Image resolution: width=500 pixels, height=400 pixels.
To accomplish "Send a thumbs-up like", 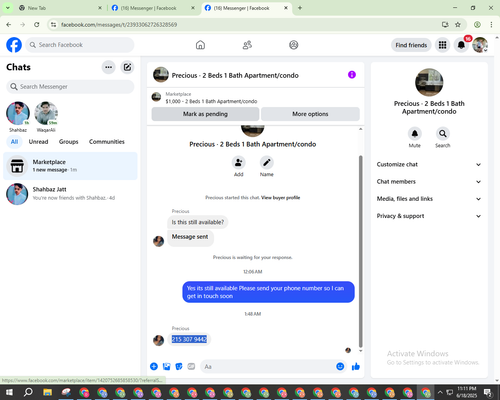I will pyautogui.click(x=356, y=367).
